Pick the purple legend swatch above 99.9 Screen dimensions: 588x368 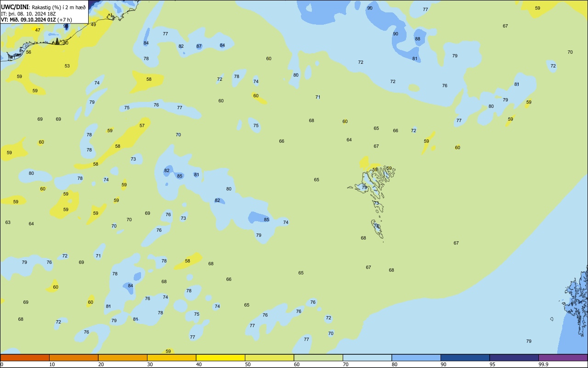563,357
